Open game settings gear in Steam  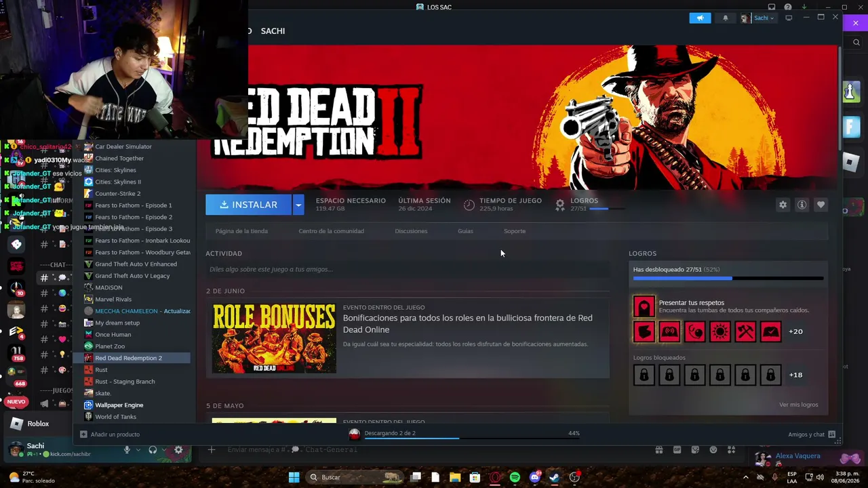(x=783, y=205)
